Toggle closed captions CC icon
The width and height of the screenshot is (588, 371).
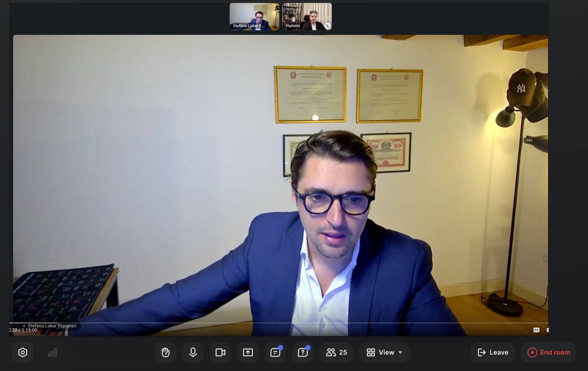536,330
